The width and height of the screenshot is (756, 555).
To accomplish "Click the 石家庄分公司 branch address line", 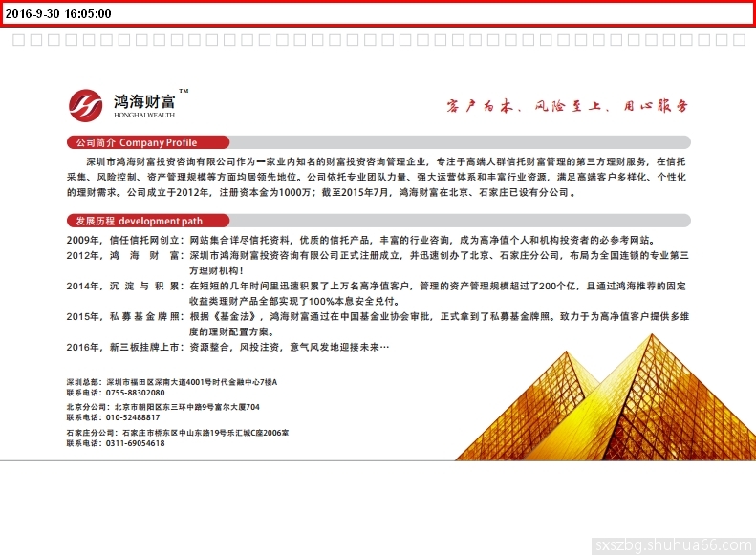I will [x=177, y=433].
